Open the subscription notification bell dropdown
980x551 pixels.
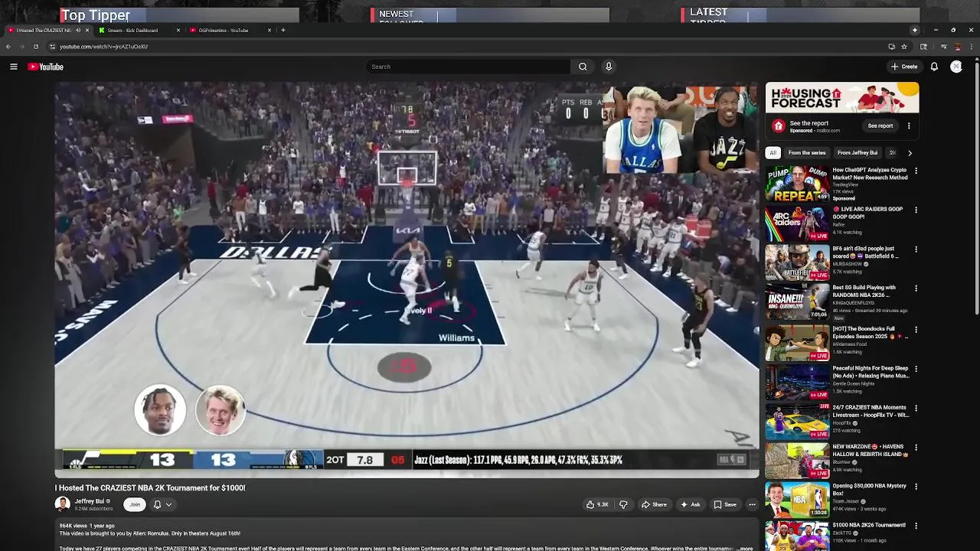pos(162,504)
